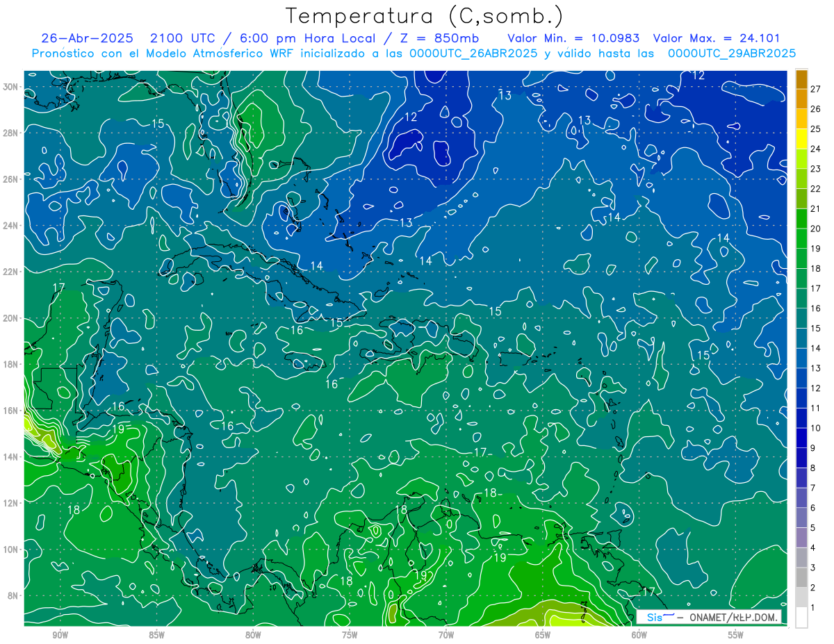Screen dimensions: 834x644
Task: Click the "Valor Min. = 10.0983" text
Action: coord(573,38)
